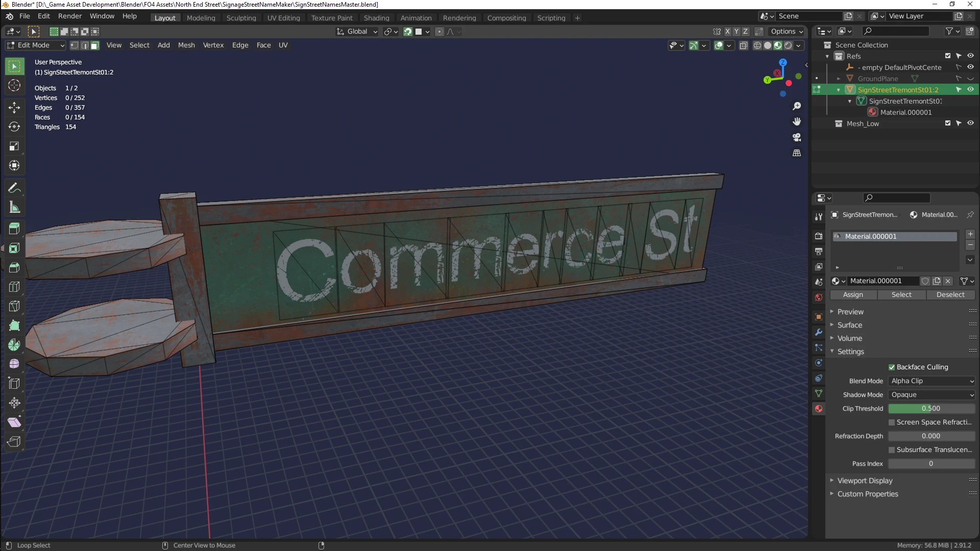Toggle visibility of empty DefaultPivotCenter
The image size is (980, 551).
[970, 67]
